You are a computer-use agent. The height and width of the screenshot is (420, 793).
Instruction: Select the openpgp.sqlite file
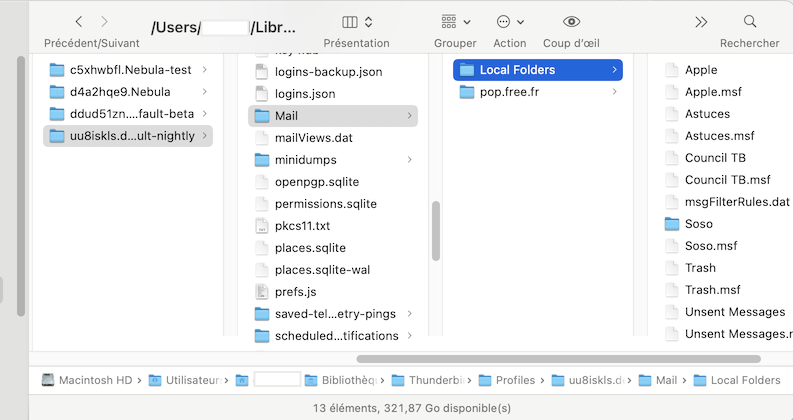coord(333,182)
